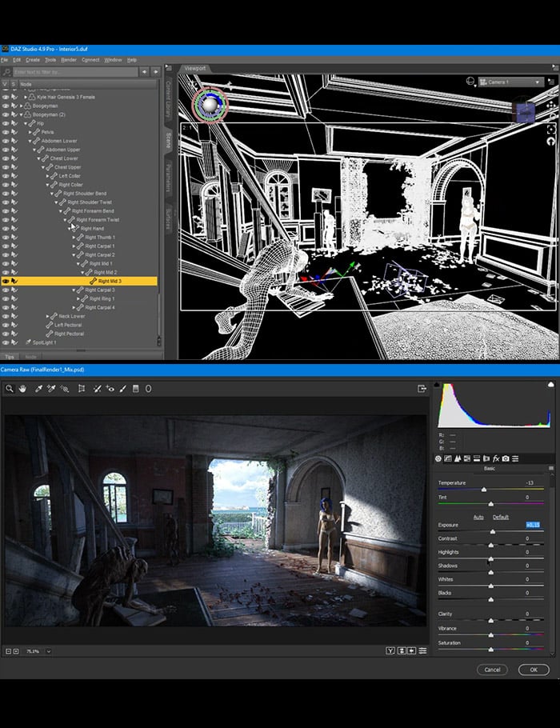This screenshot has height=728, width=560.
Task: Collapse the Abdomen Lower tree node
Action: (31, 141)
